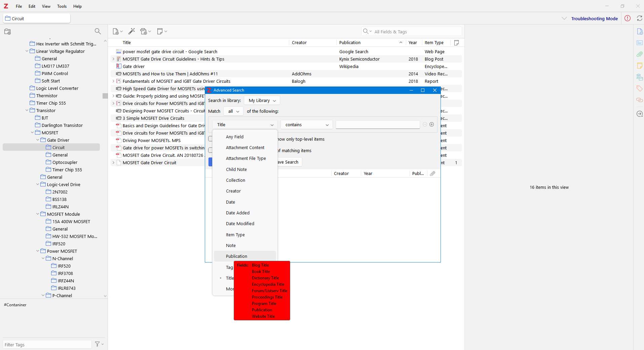Click the tag filter funnel icon

pyautogui.click(x=99, y=344)
